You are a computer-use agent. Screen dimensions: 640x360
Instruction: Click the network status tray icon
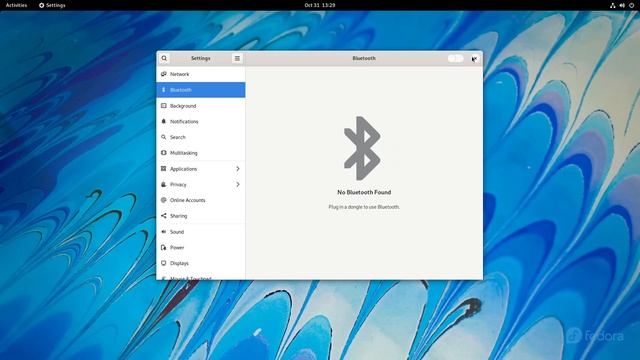pos(612,5)
